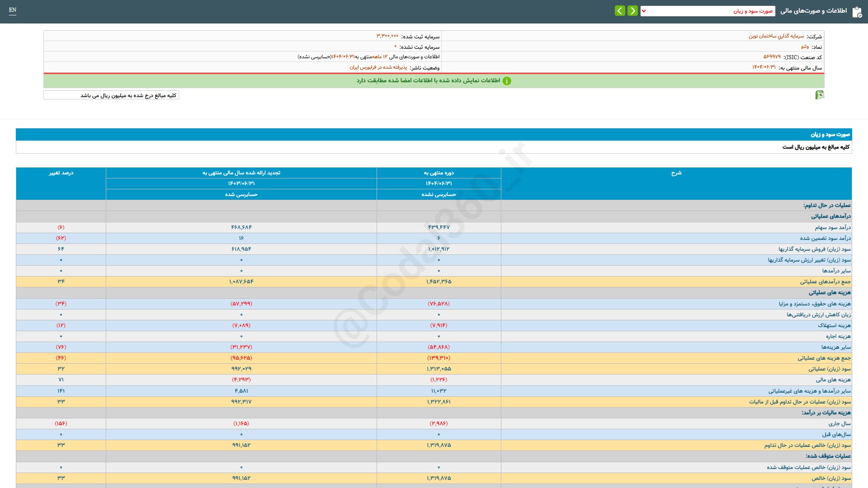Click the symbol link وثنو
The image size is (868, 488).
805,47
